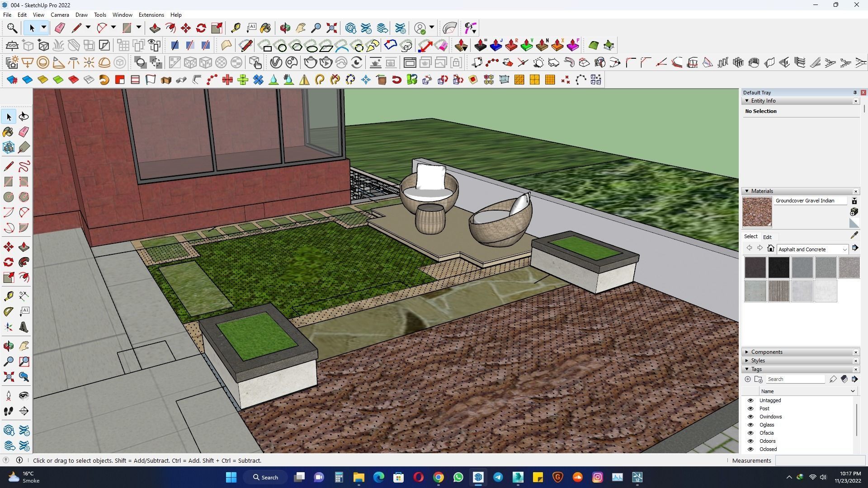Select the Eraser tool
This screenshot has width=868, height=488.
[24, 131]
